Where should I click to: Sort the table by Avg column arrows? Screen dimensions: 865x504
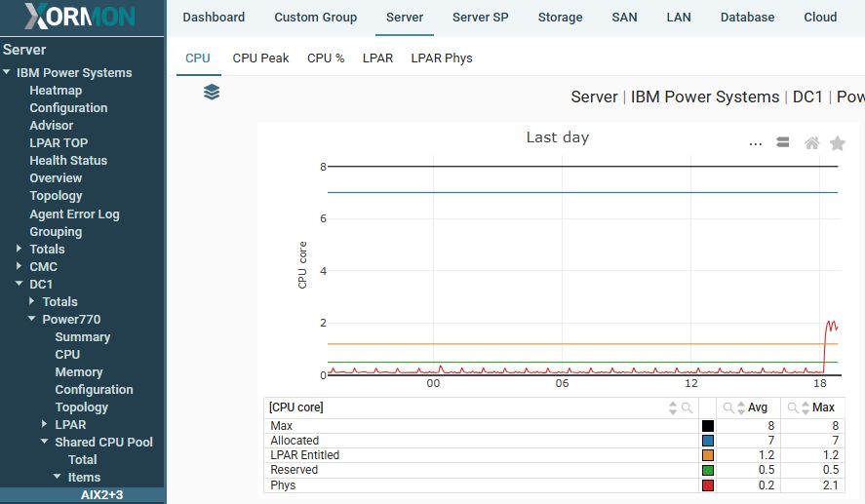pyautogui.click(x=740, y=407)
